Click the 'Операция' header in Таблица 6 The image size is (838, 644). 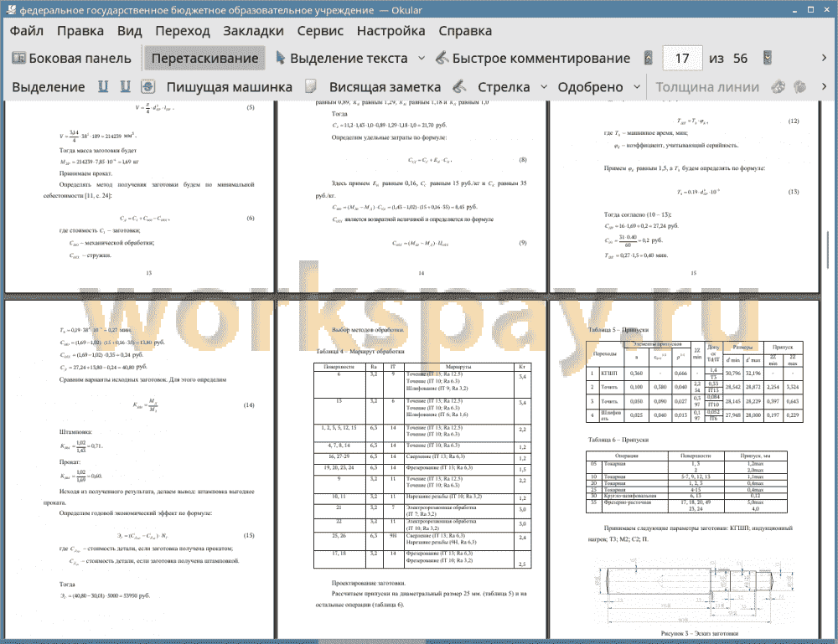tap(626, 456)
